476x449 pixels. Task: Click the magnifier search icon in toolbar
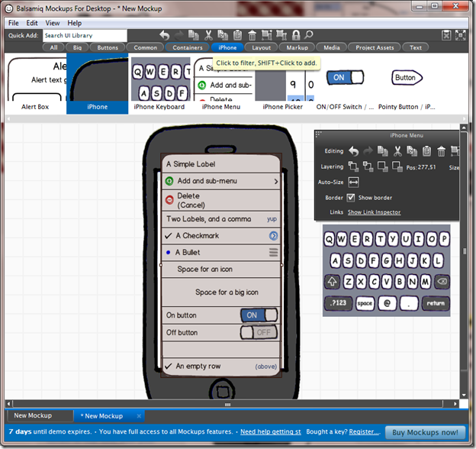pyautogui.click(x=309, y=35)
